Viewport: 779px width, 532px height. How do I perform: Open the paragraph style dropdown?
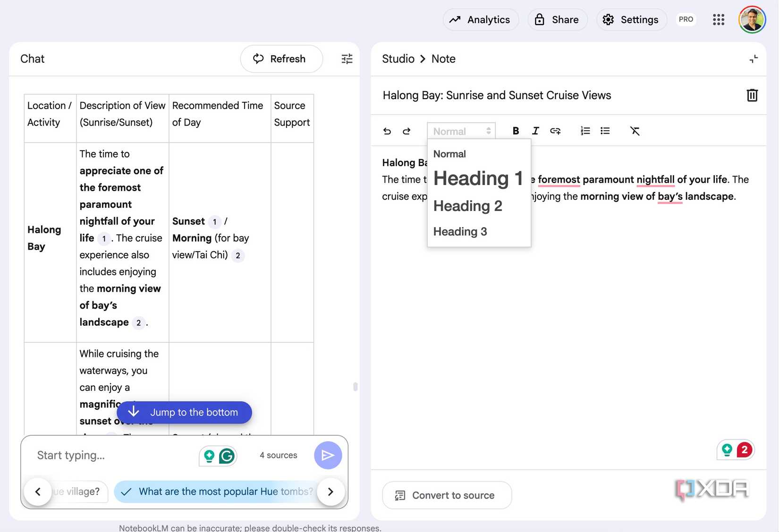(461, 131)
